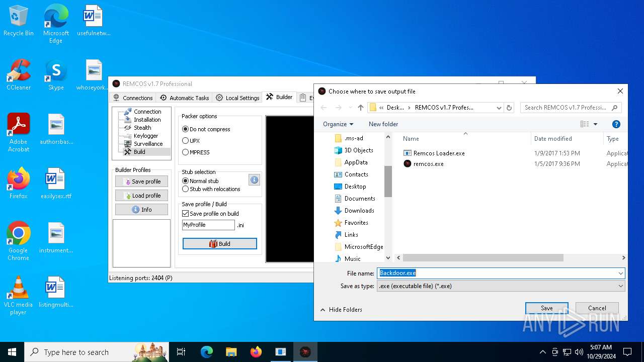Switch to the Connections tab

(133, 98)
